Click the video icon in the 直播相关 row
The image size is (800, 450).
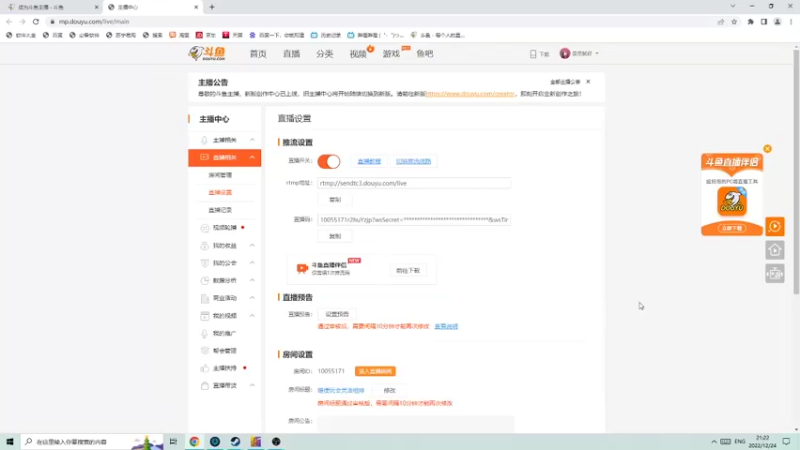click(204, 157)
